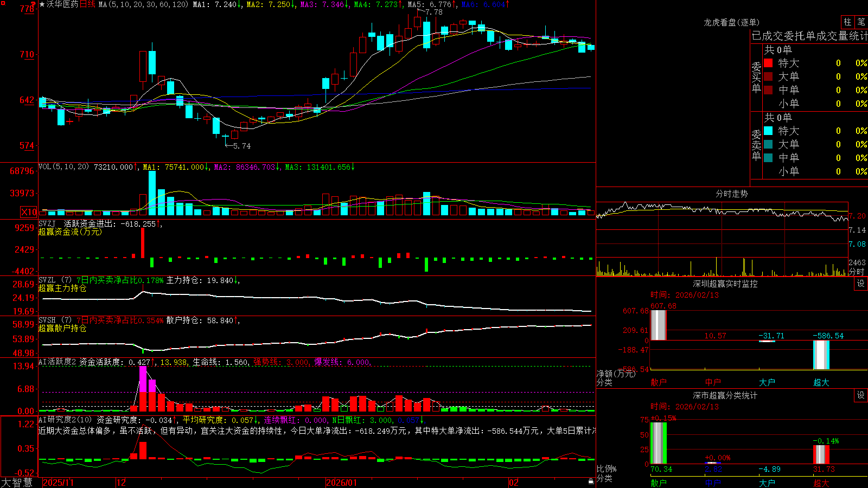Click the AI活跃度2 indicator name
868x488 pixels.
[58, 362]
